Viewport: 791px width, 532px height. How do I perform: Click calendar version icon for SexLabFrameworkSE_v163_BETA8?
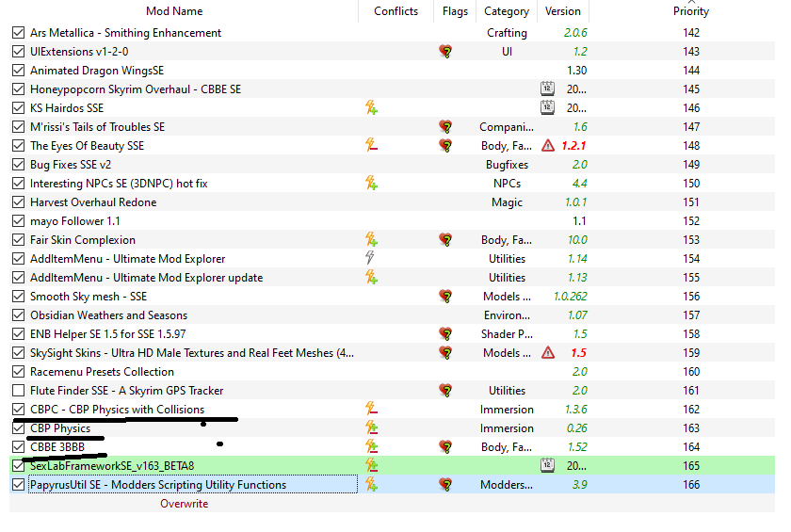[x=547, y=465]
